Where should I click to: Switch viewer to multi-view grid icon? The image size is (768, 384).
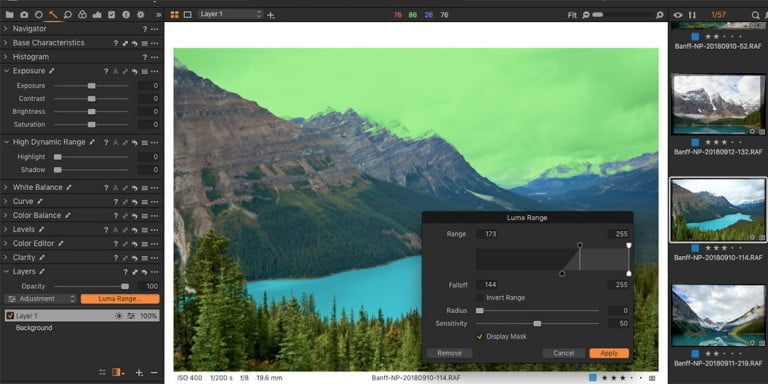click(174, 15)
